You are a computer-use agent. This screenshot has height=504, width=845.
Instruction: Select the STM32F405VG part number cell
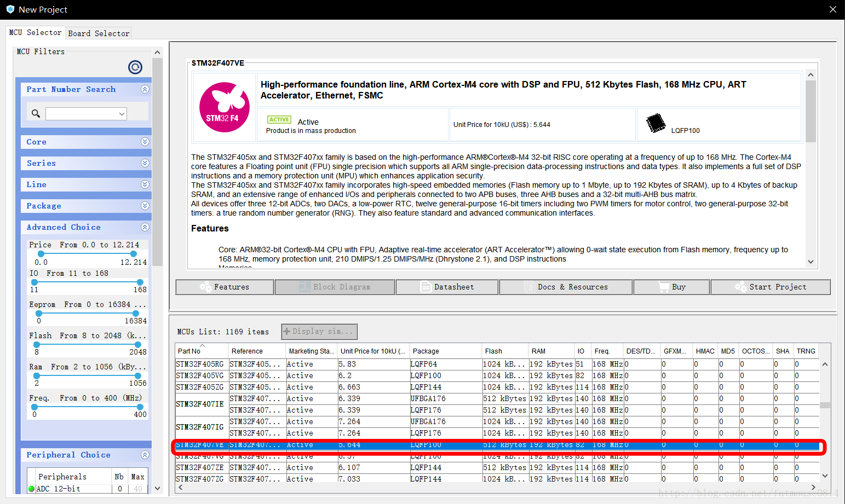(x=202, y=375)
